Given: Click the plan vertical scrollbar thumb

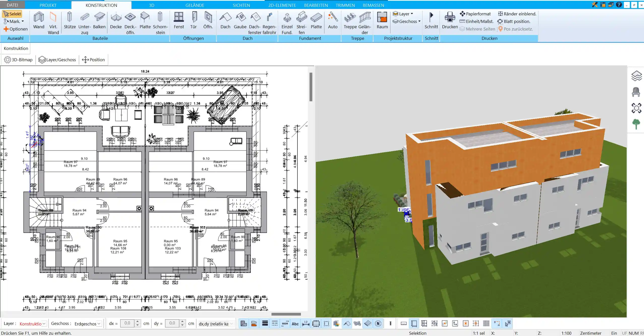Looking at the screenshot, I should [311, 87].
